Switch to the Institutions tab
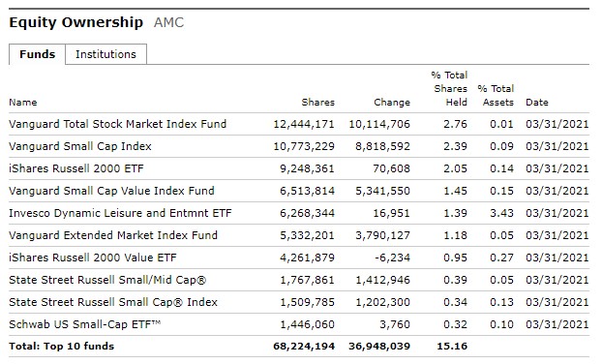This screenshot has height=364, width=602. click(105, 54)
